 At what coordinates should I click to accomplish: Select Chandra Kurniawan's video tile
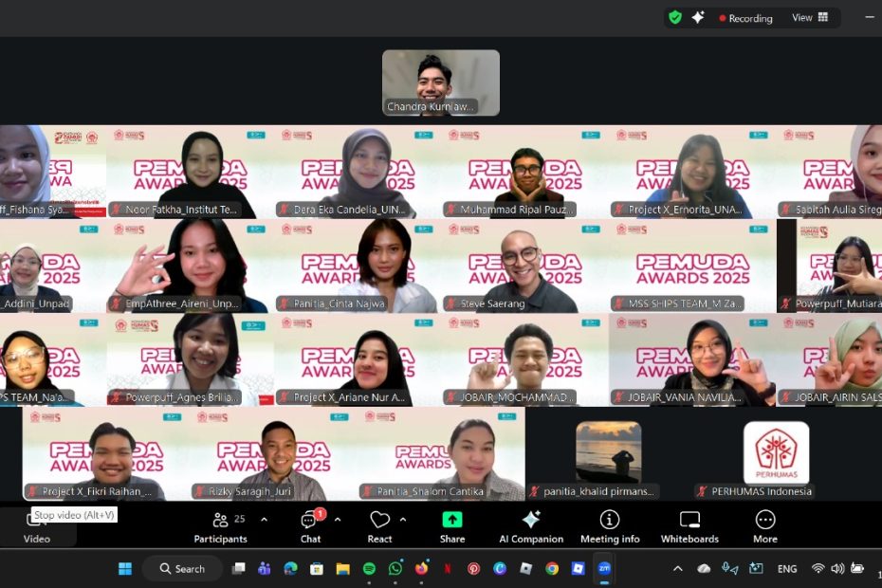[x=441, y=83]
